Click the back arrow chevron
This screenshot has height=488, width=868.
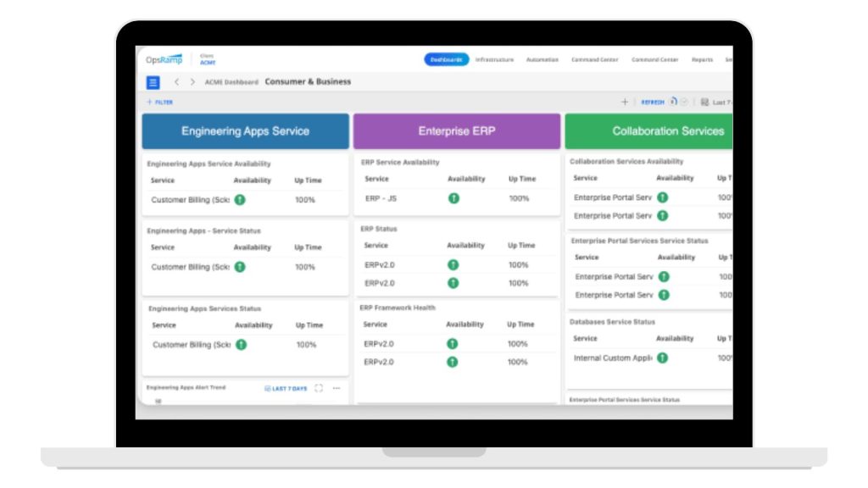coord(176,82)
